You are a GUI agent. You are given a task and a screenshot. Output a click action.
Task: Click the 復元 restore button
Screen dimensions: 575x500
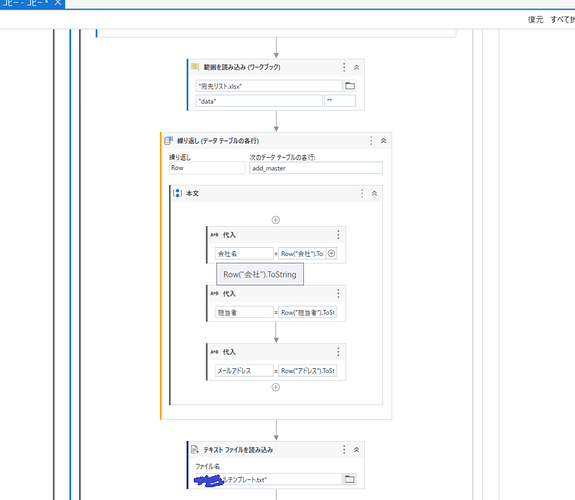coord(536,20)
